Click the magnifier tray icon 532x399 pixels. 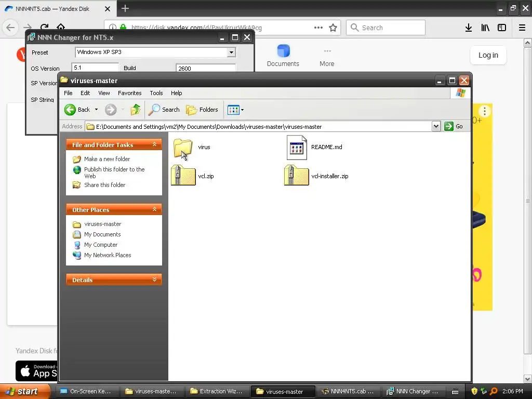click(494, 391)
